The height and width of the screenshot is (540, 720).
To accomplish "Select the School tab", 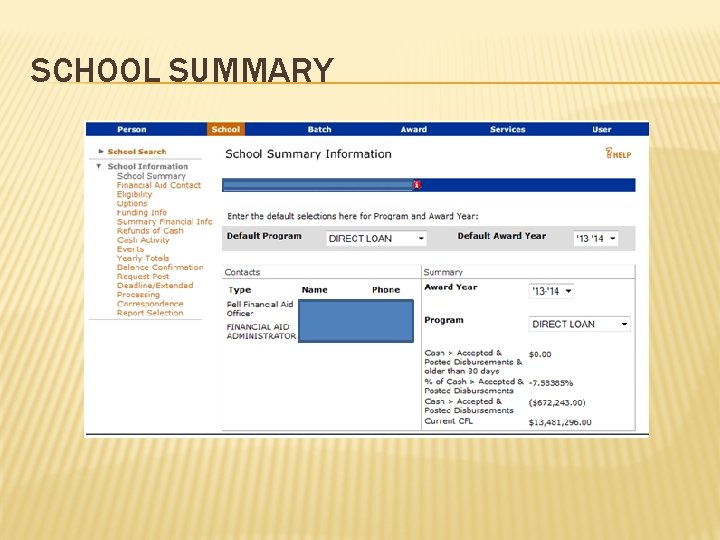I will point(225,129).
